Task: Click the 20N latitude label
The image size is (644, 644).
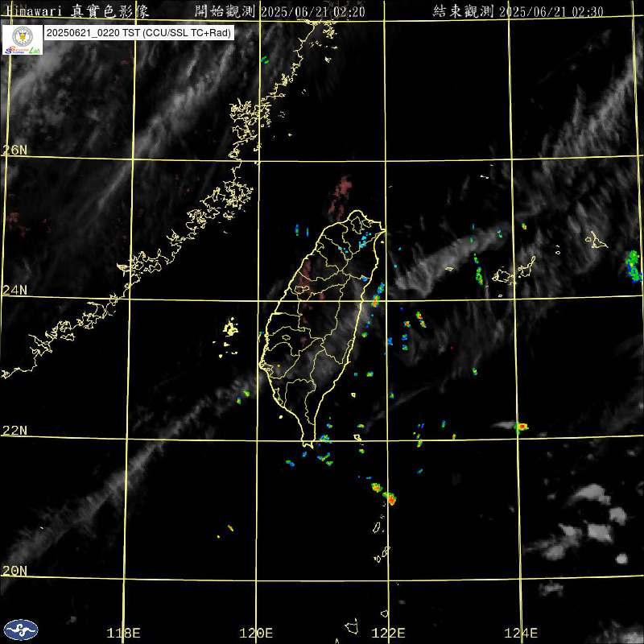Action: click(x=14, y=571)
